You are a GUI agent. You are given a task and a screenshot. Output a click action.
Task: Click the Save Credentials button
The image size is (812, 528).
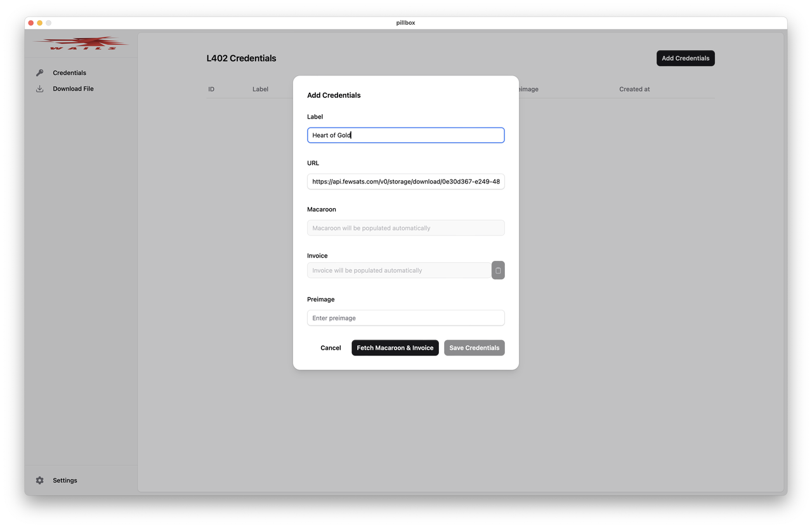point(475,348)
